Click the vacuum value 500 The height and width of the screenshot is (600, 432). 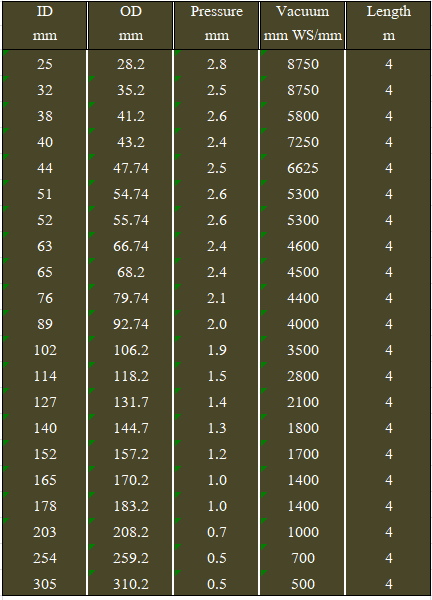pos(303,584)
